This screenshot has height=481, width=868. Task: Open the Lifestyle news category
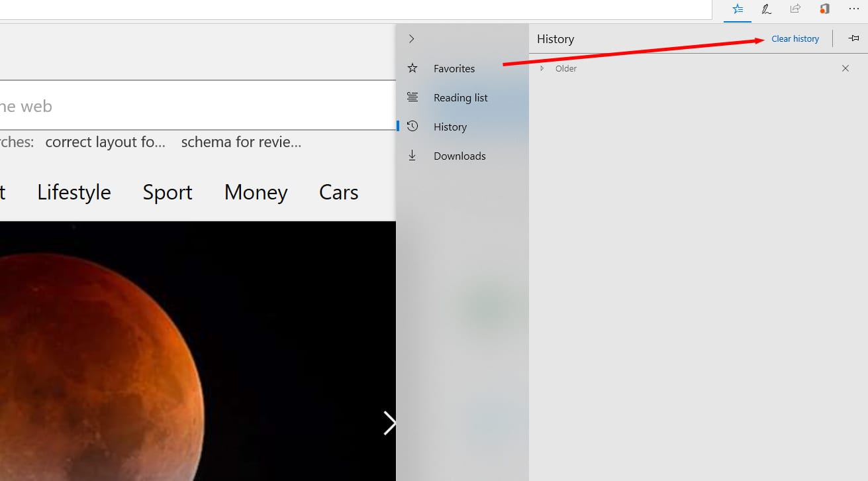click(x=74, y=192)
